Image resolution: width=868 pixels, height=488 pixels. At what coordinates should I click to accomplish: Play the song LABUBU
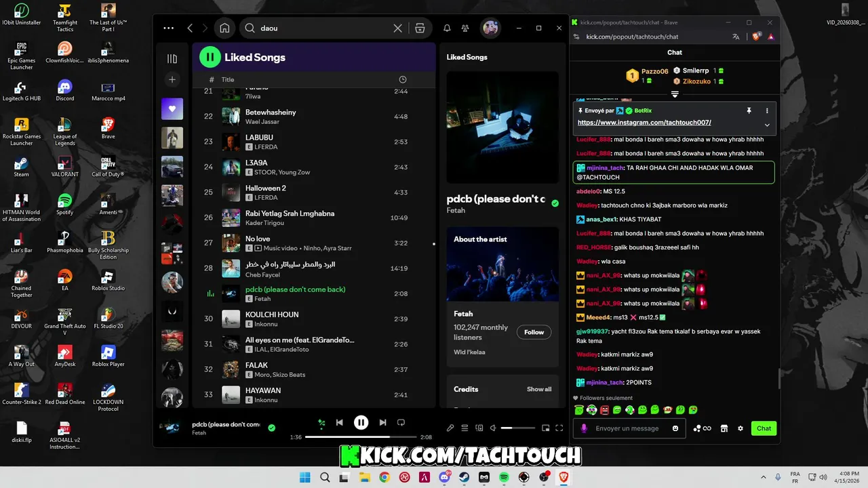[x=313, y=142]
